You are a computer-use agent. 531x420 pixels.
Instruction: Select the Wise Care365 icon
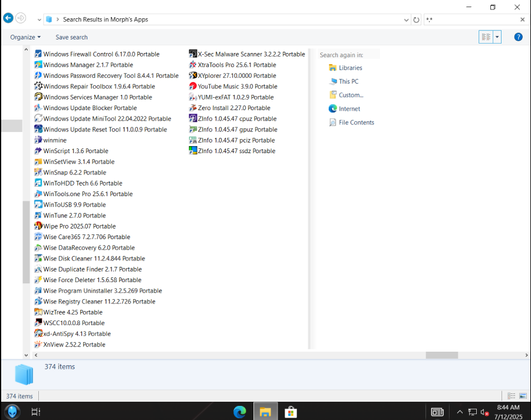tap(38, 237)
